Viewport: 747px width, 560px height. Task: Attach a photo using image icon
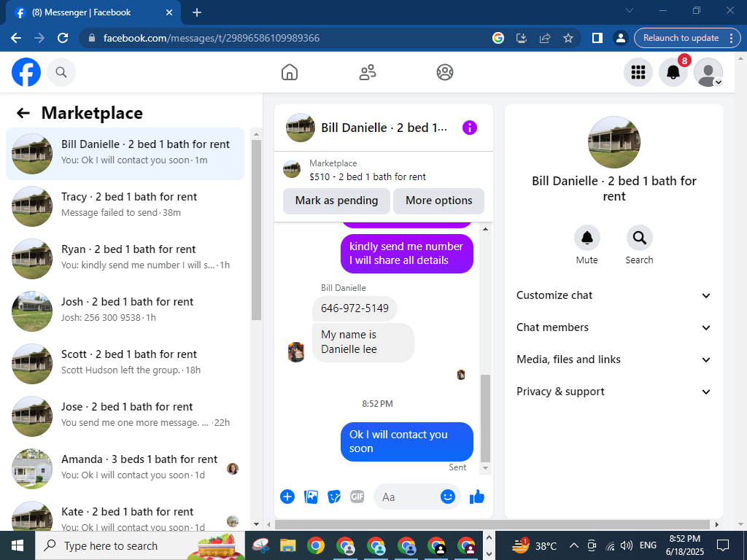311,497
